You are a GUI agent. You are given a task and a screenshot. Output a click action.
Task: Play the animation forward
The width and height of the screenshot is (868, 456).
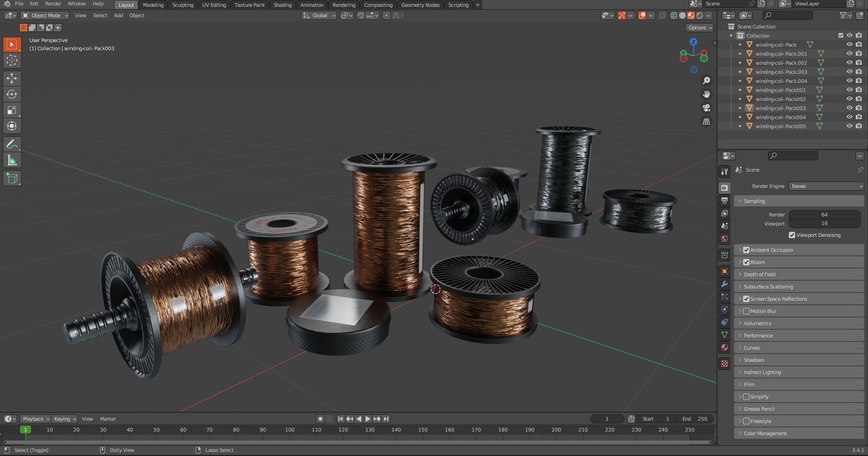click(368, 419)
